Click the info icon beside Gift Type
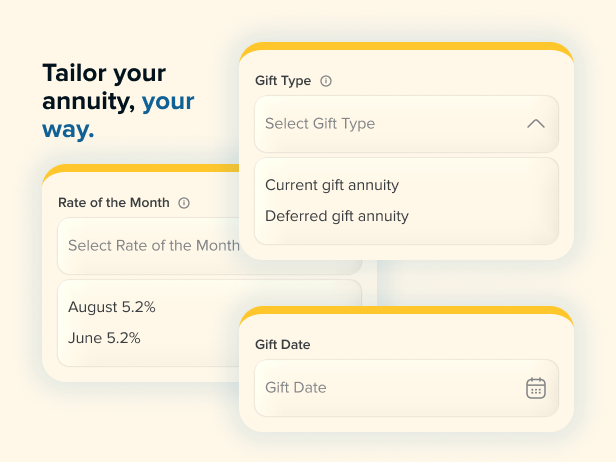This screenshot has height=462, width=616. pos(326,81)
